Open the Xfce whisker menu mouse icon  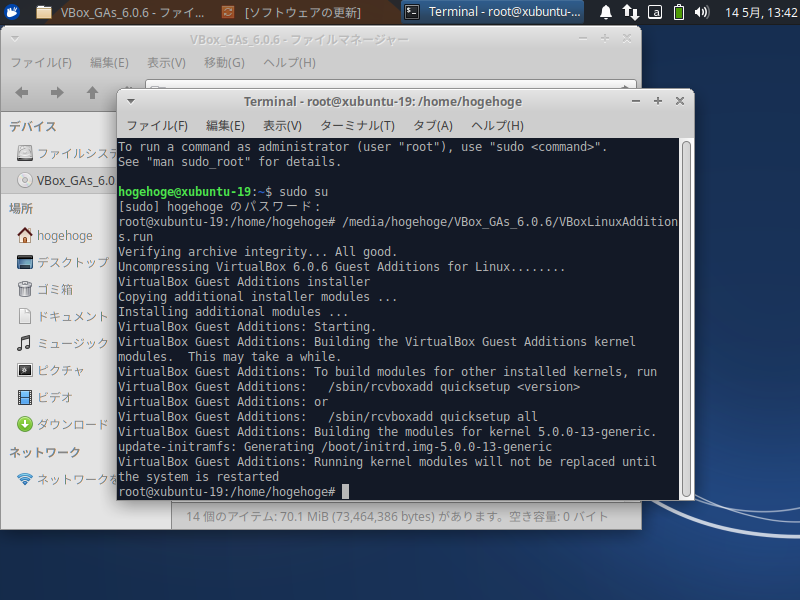point(12,11)
